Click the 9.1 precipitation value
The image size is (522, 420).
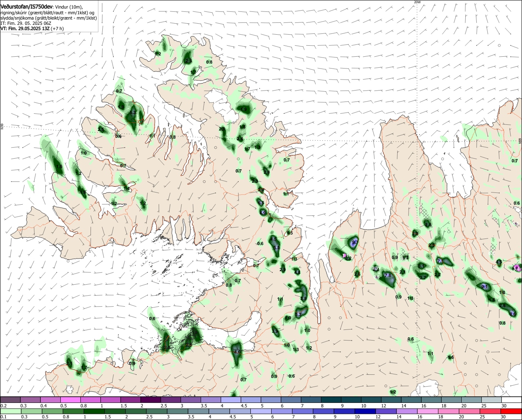coord(484,287)
